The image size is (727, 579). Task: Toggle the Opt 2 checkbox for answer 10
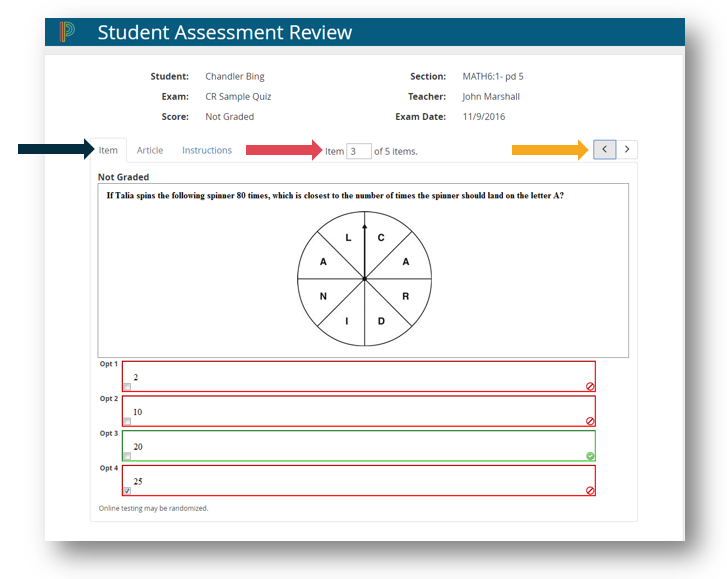[127, 421]
